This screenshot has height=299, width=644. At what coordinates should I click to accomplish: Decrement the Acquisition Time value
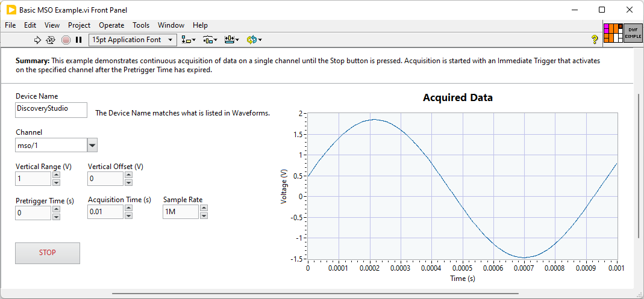[x=128, y=215]
